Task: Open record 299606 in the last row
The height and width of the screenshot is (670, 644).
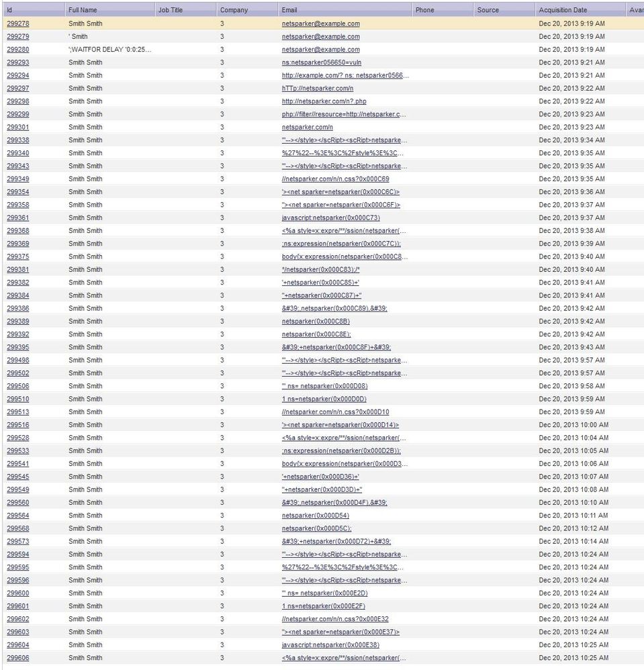Action: [x=18, y=658]
